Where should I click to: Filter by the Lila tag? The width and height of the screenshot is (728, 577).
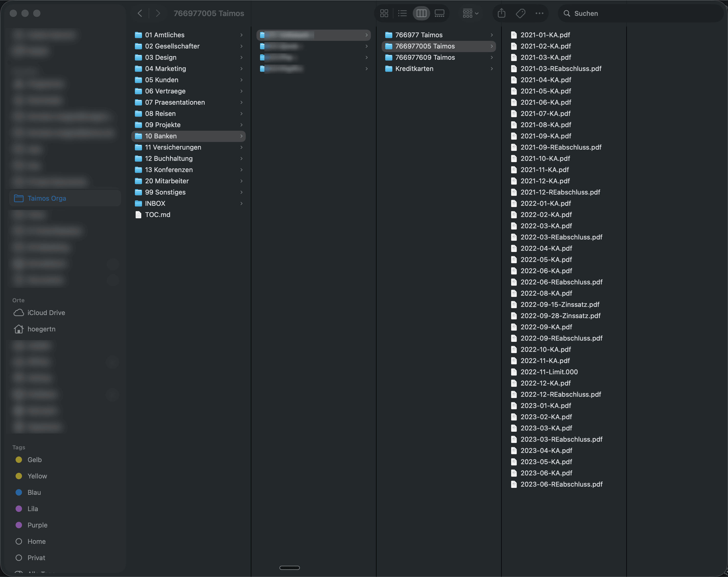[65, 509]
